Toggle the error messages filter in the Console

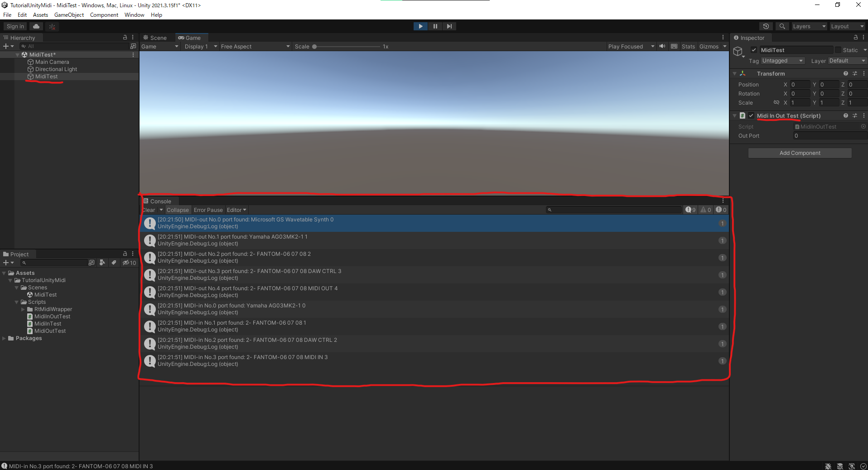click(x=720, y=210)
